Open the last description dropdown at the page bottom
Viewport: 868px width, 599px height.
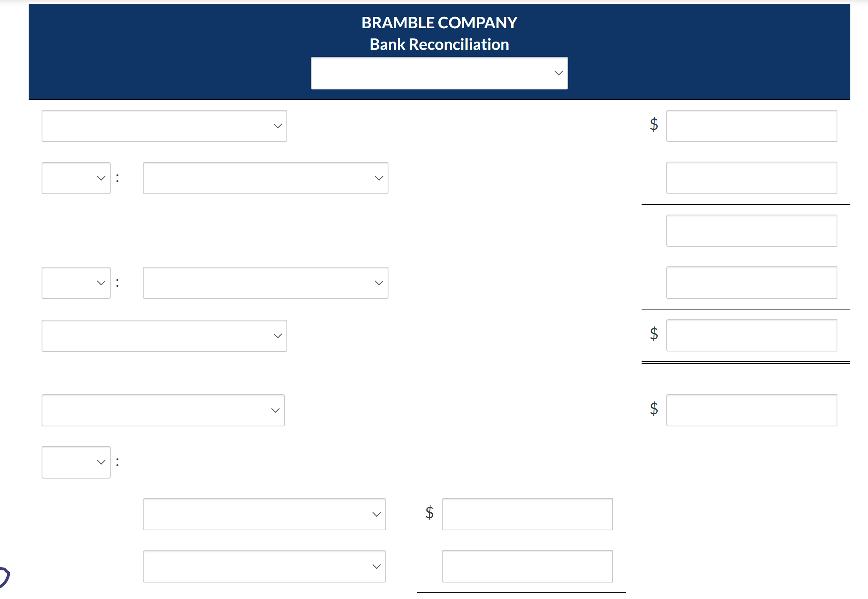pyautogui.click(x=264, y=566)
